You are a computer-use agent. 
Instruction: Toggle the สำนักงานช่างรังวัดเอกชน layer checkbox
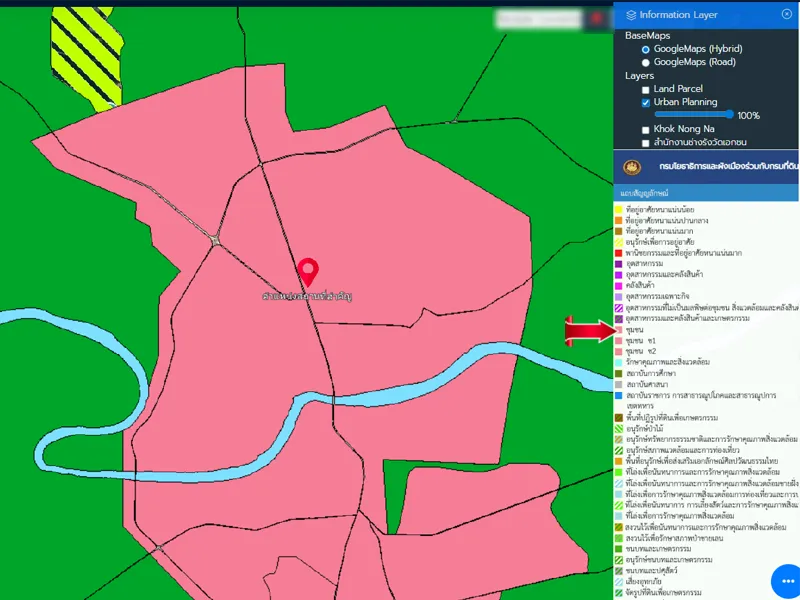click(646, 143)
